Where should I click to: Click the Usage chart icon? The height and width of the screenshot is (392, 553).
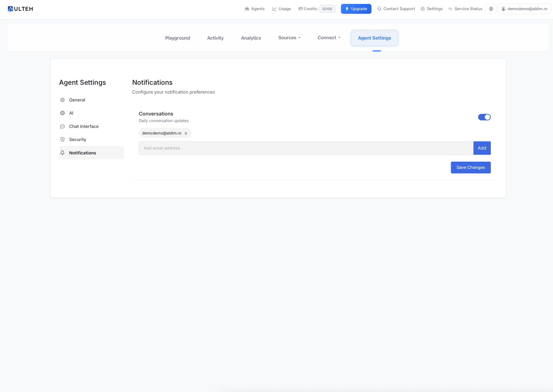275,9
